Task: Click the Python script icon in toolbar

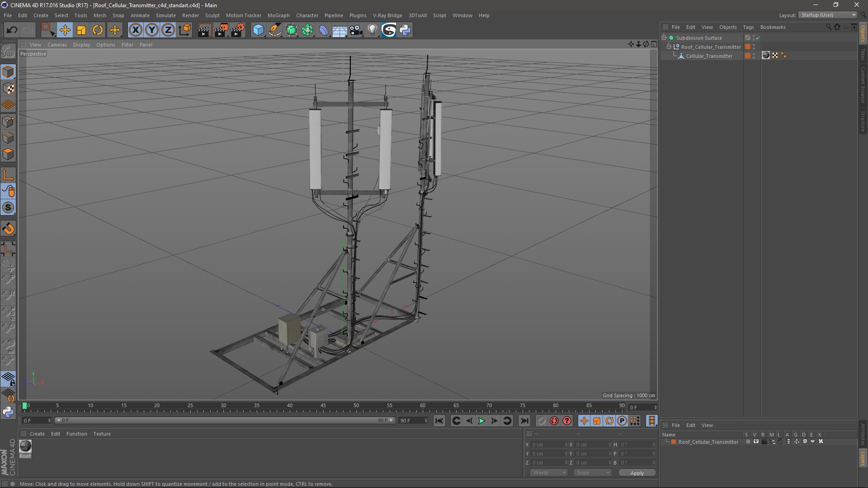Action: [405, 30]
